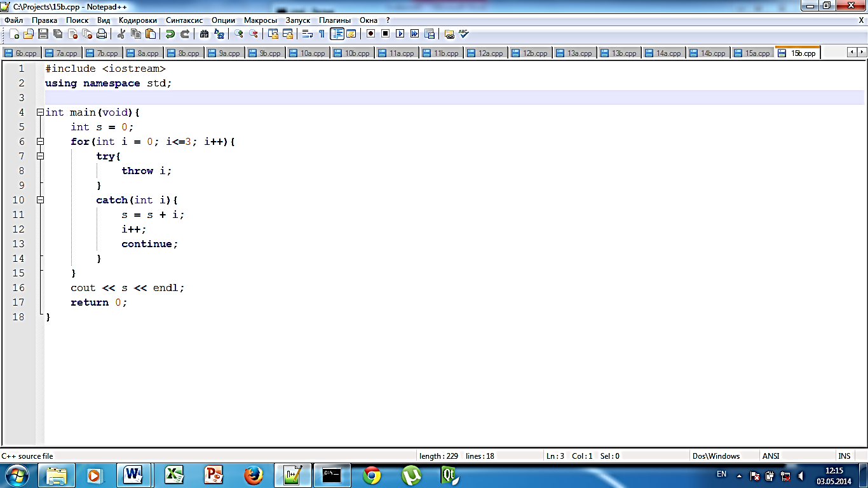Collapse the catch block fold on line 10
The height and width of the screenshot is (488, 868).
click(41, 200)
